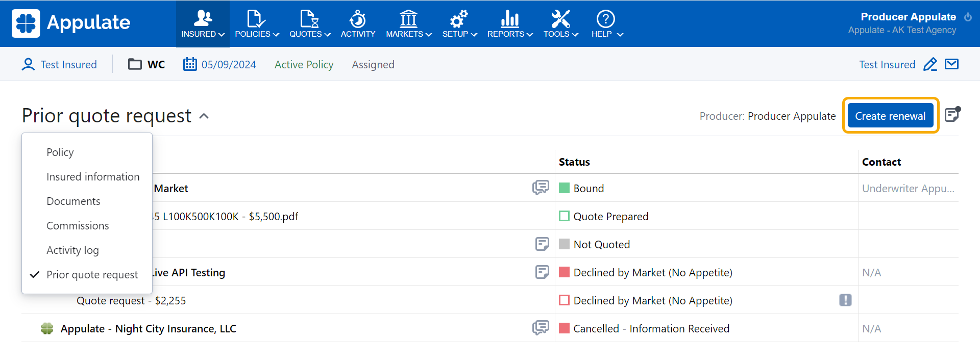Open the Activity stopwatch icon in the navbar

[358, 24]
